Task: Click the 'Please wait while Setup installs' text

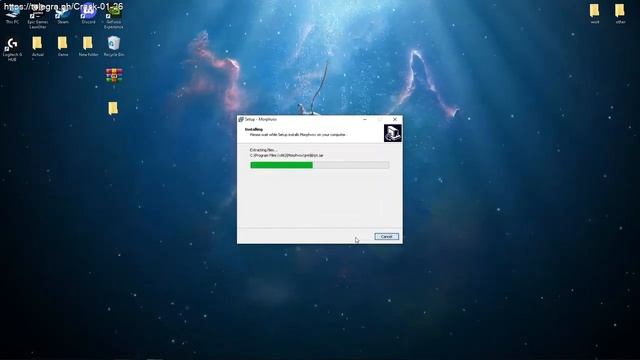Action: pos(298,134)
